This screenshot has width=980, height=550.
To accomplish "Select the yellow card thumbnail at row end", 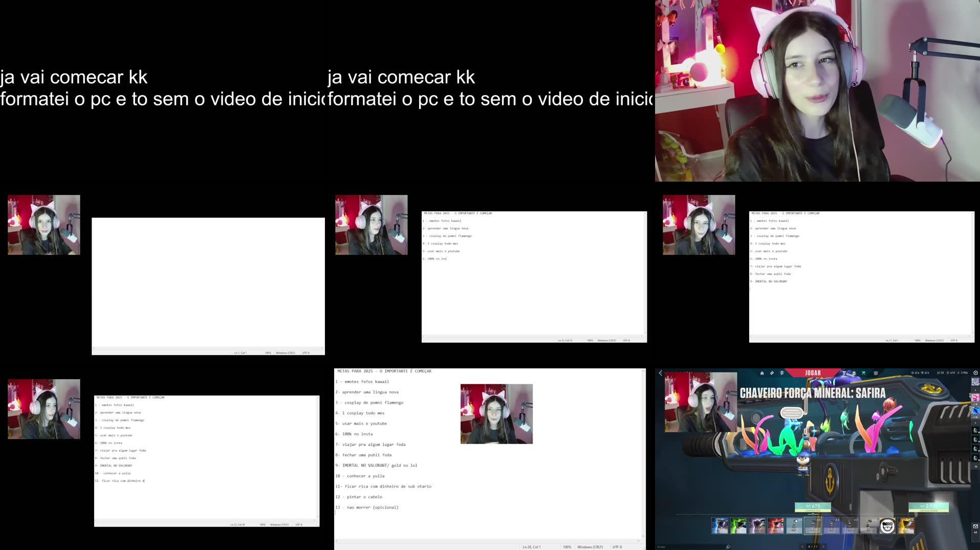I will pyautogui.click(x=906, y=525).
